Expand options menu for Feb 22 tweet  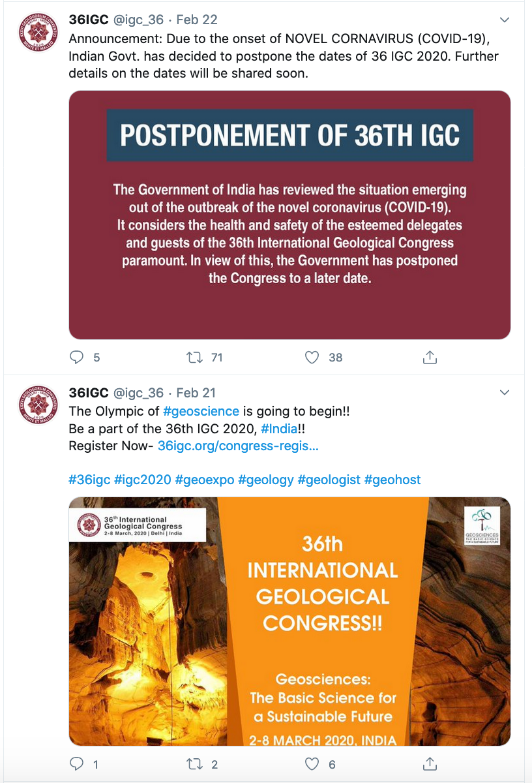[504, 20]
